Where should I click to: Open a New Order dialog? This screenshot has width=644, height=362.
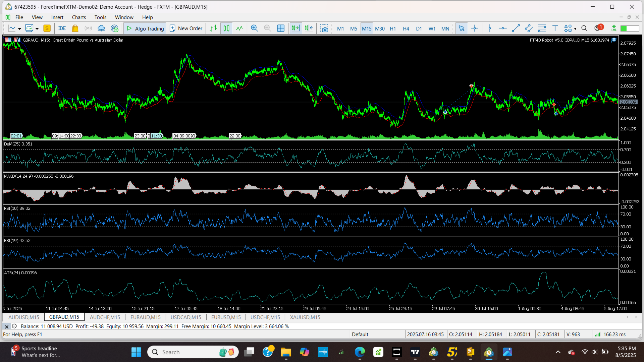coord(186,28)
